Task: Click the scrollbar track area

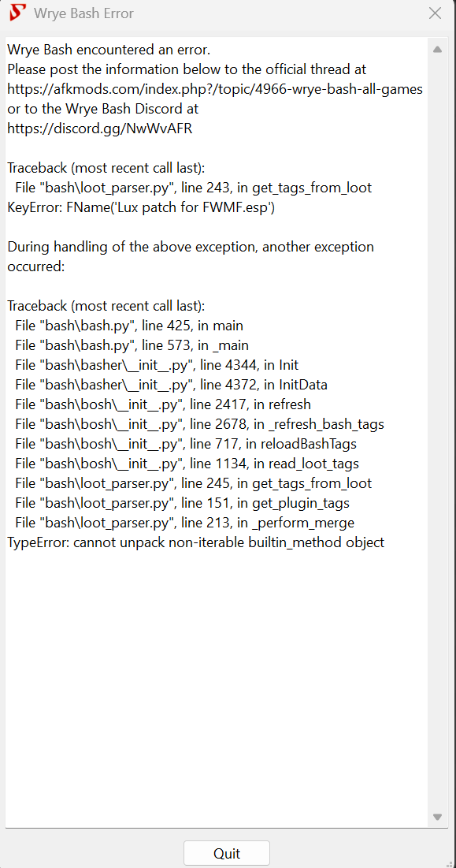Action: 437,434
